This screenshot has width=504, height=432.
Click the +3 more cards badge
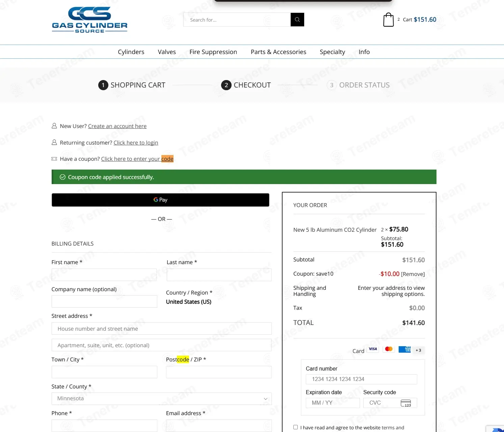pos(419,350)
